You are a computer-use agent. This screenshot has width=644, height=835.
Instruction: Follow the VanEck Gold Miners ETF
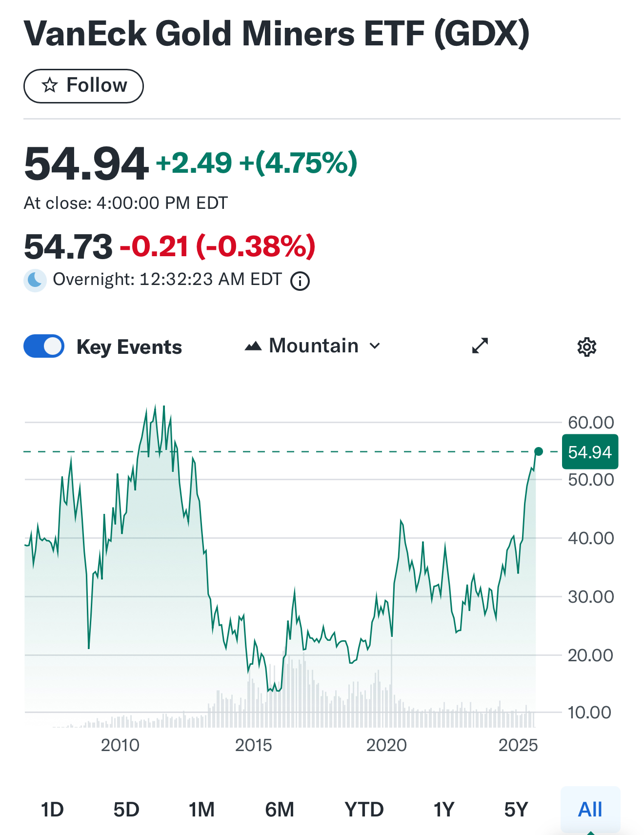83,86
